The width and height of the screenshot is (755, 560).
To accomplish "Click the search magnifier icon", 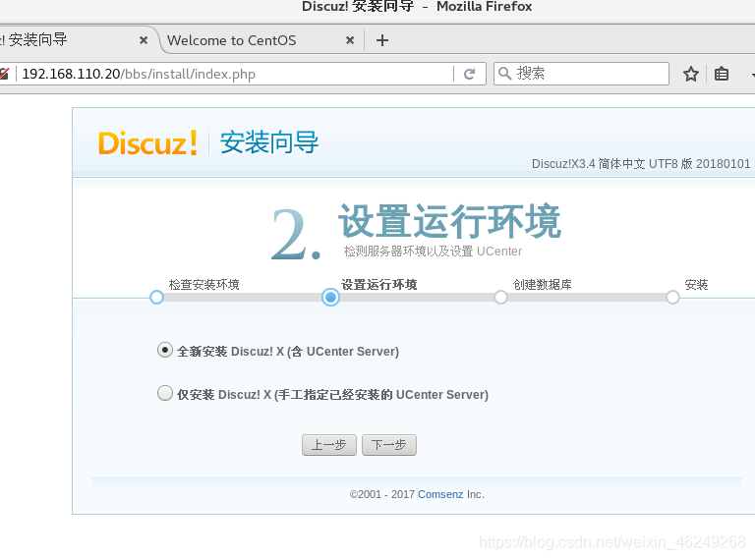I will coord(504,73).
